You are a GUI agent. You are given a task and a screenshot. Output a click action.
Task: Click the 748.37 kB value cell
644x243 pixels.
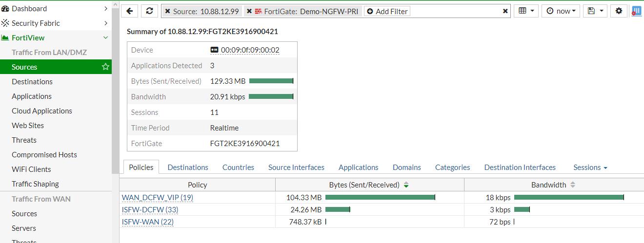pos(305,222)
